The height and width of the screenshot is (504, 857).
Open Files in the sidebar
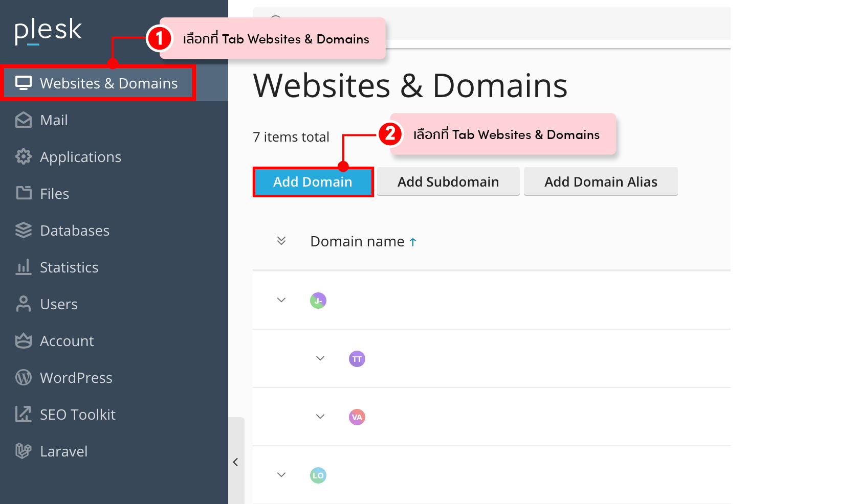tap(114, 193)
